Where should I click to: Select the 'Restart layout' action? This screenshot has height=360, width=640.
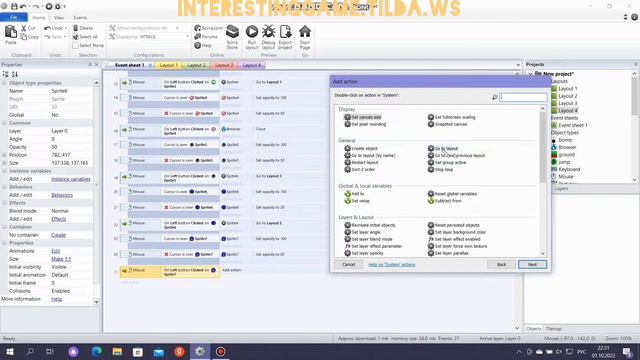coord(361,162)
